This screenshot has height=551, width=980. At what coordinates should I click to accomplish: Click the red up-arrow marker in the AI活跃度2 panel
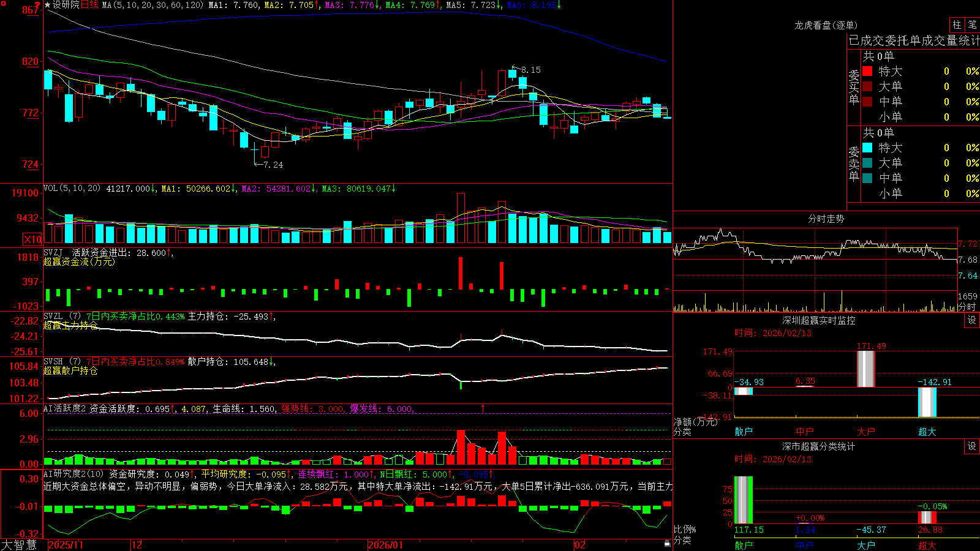tap(483, 408)
